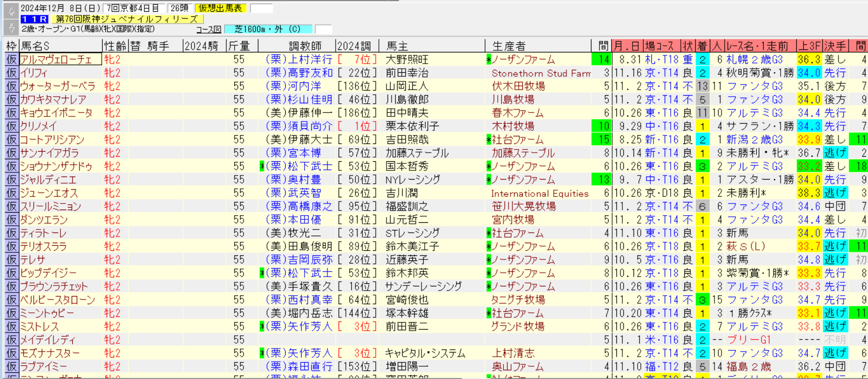Click the 月.日 column header
The height and width of the screenshot is (379, 868).
(x=627, y=46)
